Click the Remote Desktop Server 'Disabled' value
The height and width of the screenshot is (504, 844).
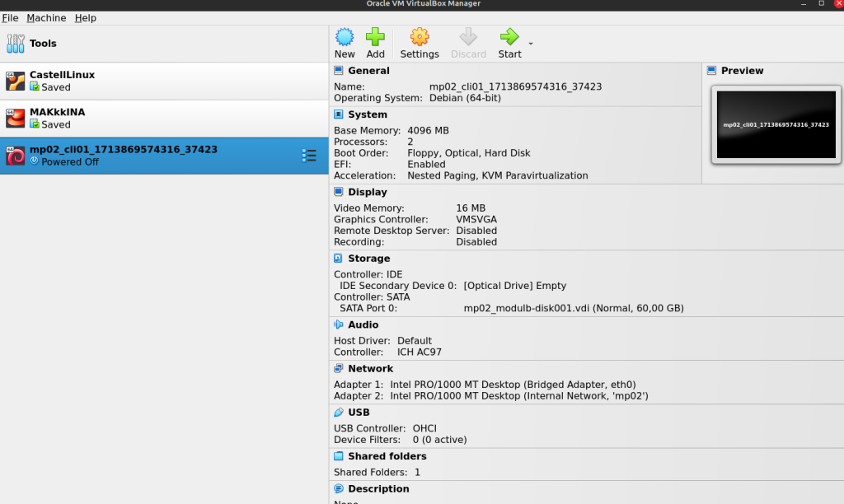[476, 231]
